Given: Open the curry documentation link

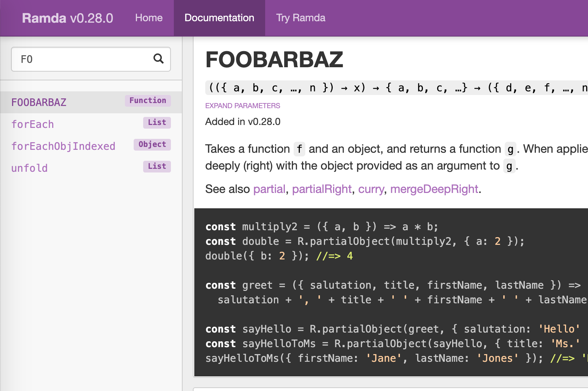Looking at the screenshot, I should (371, 189).
